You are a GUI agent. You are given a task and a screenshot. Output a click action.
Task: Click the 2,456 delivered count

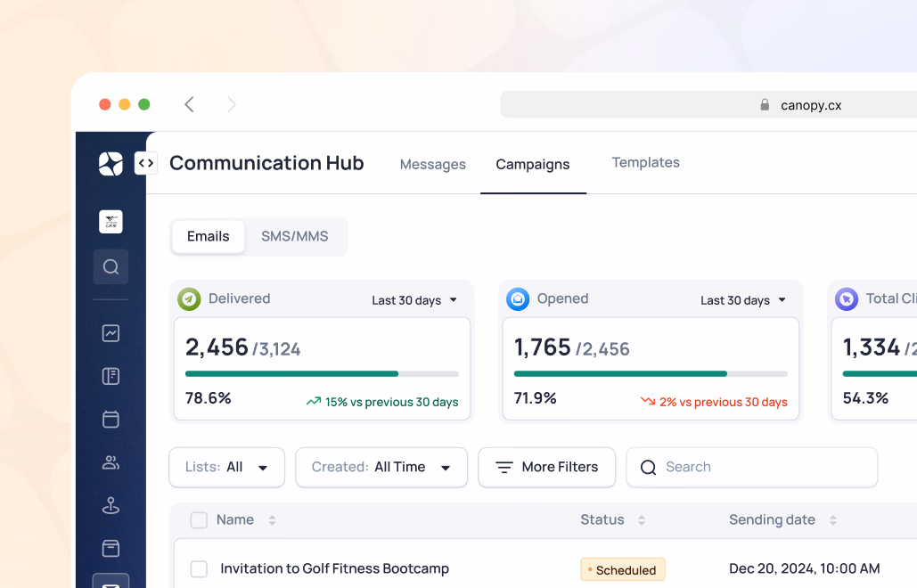217,347
